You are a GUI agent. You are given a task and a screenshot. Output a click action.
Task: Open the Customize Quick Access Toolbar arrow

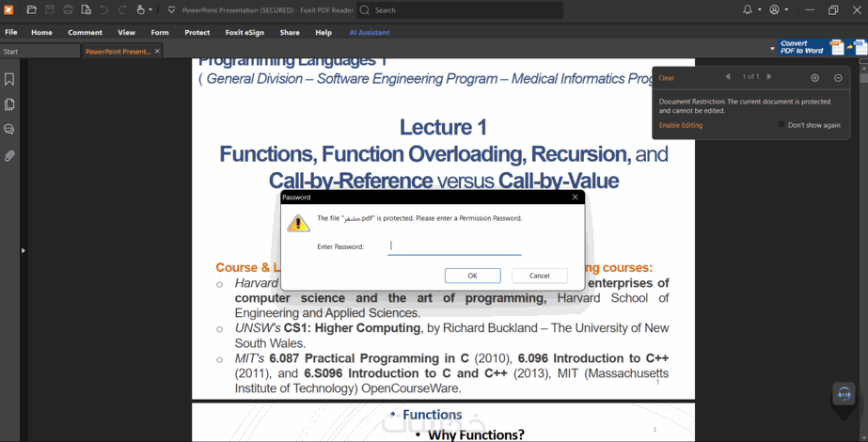[x=171, y=10]
